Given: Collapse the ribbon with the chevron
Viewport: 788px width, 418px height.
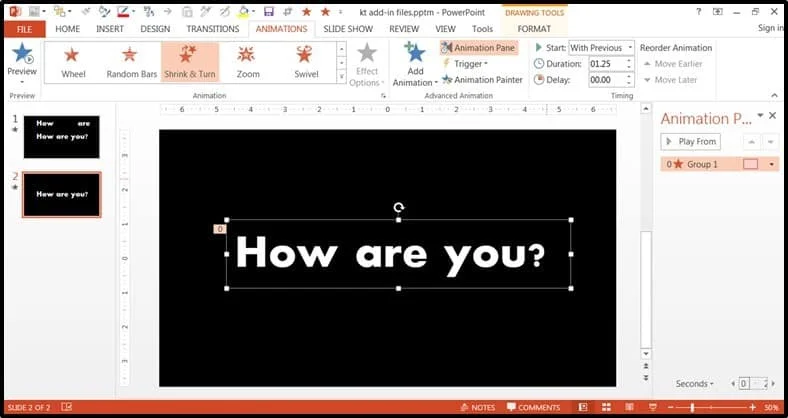Looking at the screenshot, I should 774,95.
